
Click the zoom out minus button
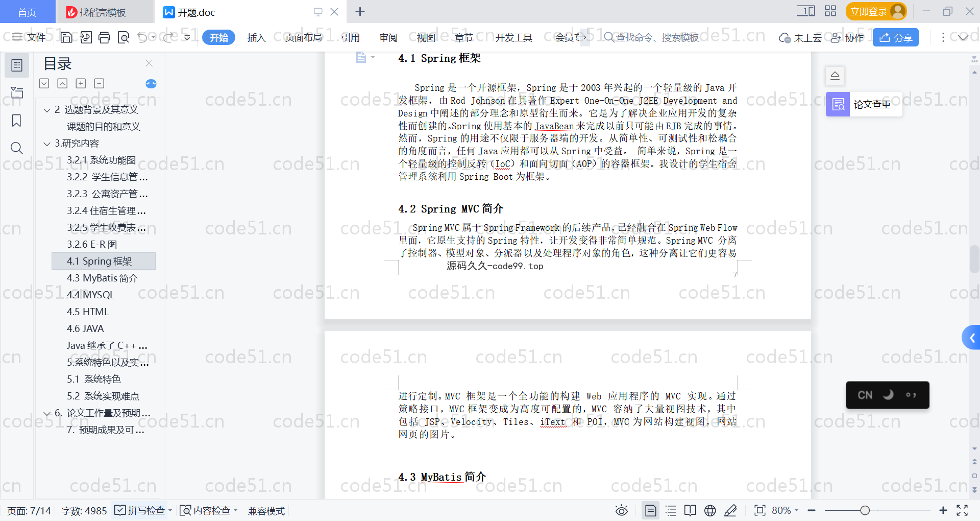point(812,510)
